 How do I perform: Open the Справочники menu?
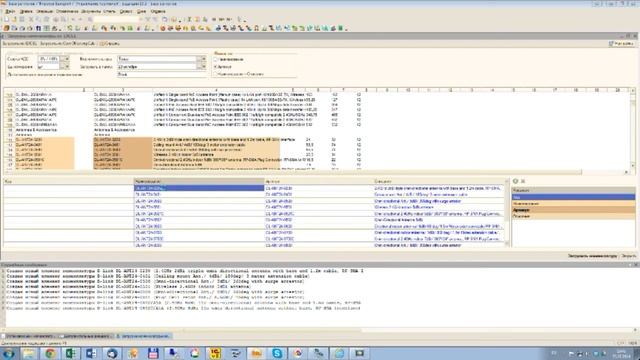(x=67, y=11)
